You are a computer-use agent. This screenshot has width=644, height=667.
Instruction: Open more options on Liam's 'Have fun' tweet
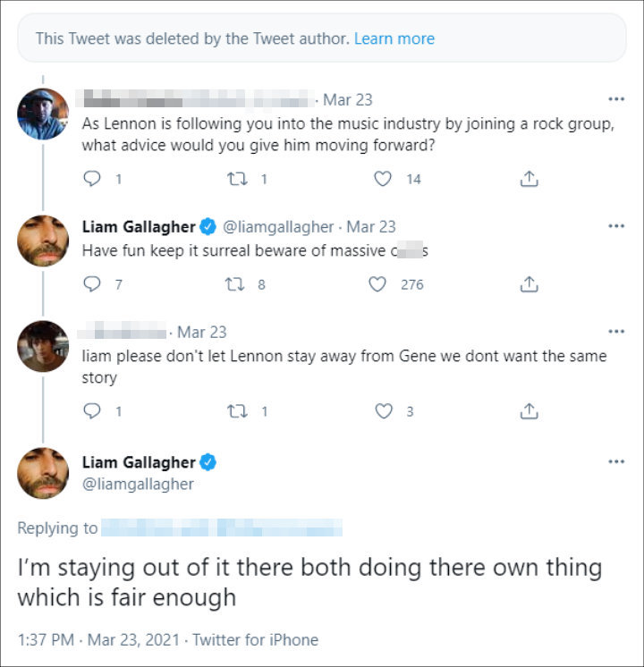click(x=616, y=226)
